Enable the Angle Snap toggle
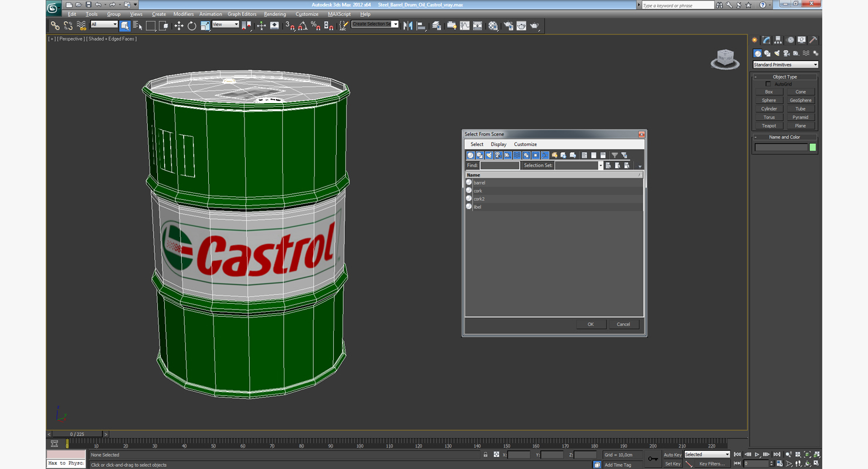Viewport: 868px width, 469px height. tap(303, 25)
